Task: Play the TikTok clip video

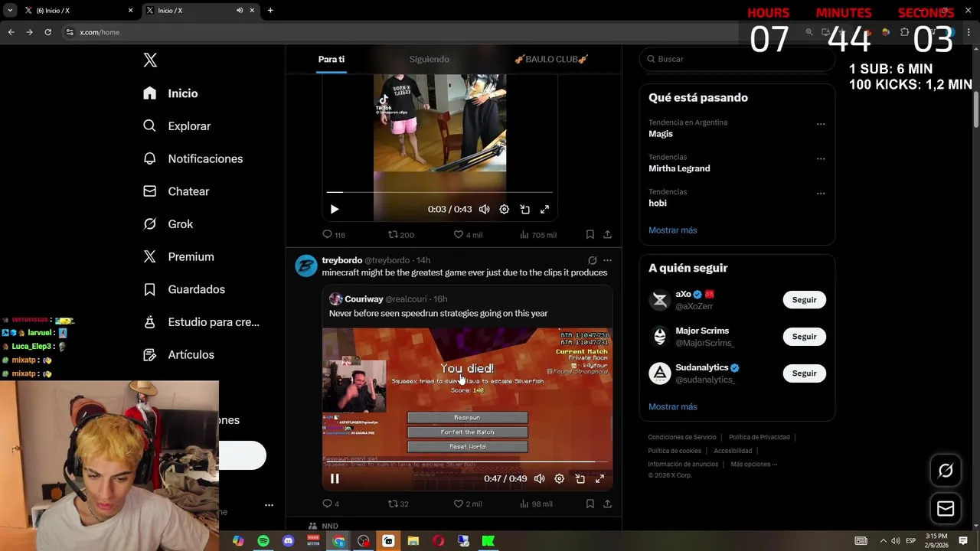Action: 335,209
